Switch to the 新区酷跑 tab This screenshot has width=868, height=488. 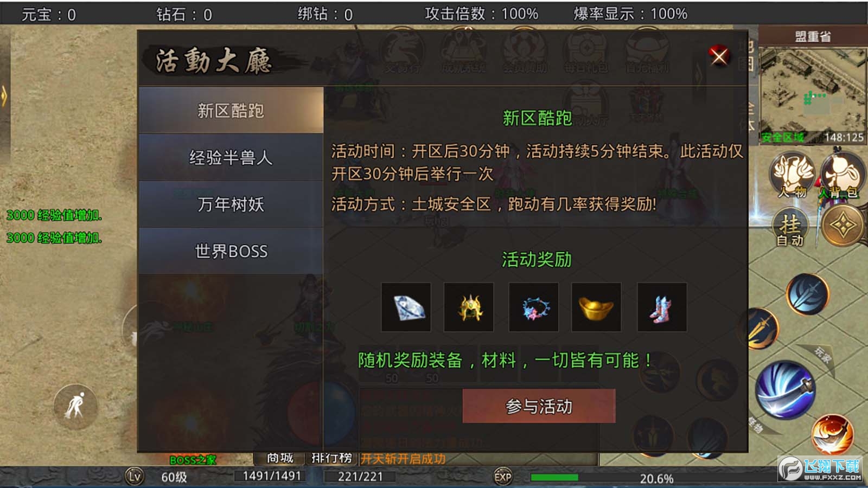[231, 111]
